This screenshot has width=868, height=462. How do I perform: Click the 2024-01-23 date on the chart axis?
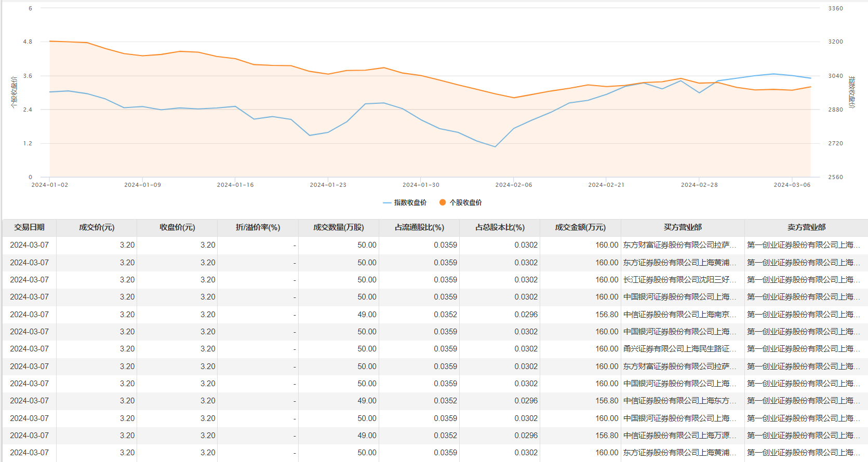coord(328,185)
